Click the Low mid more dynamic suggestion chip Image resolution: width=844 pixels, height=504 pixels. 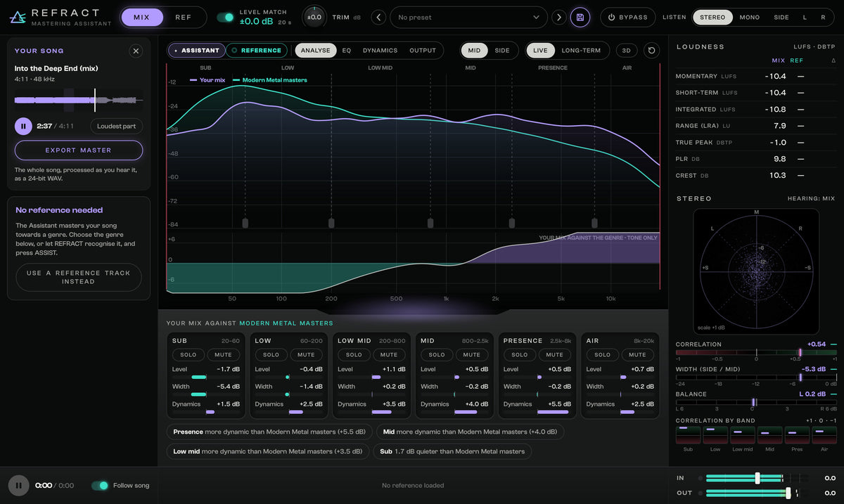tap(267, 451)
